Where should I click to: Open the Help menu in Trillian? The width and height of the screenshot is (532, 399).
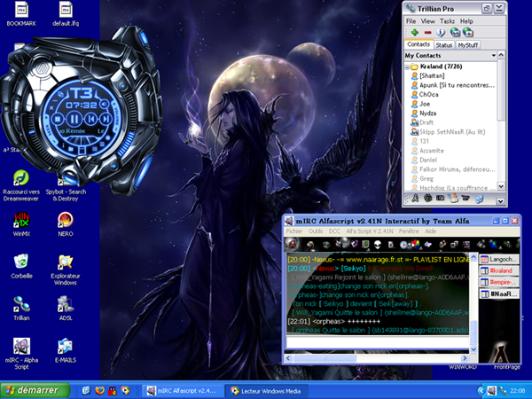point(466,21)
